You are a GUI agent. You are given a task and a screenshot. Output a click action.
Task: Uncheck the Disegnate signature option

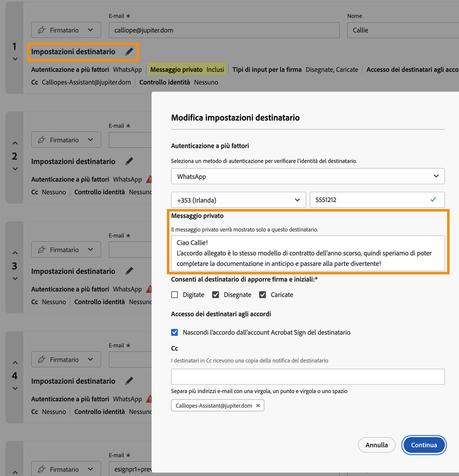pyautogui.click(x=216, y=295)
